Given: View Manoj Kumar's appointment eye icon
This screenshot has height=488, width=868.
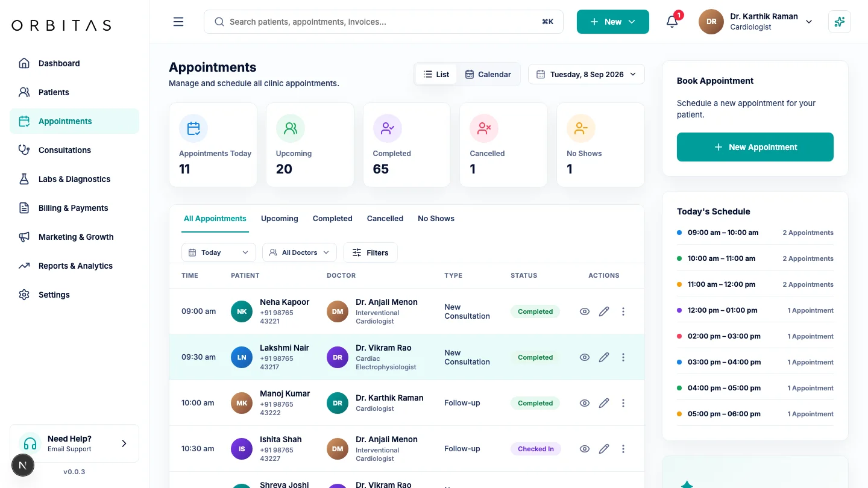Looking at the screenshot, I should tap(585, 403).
